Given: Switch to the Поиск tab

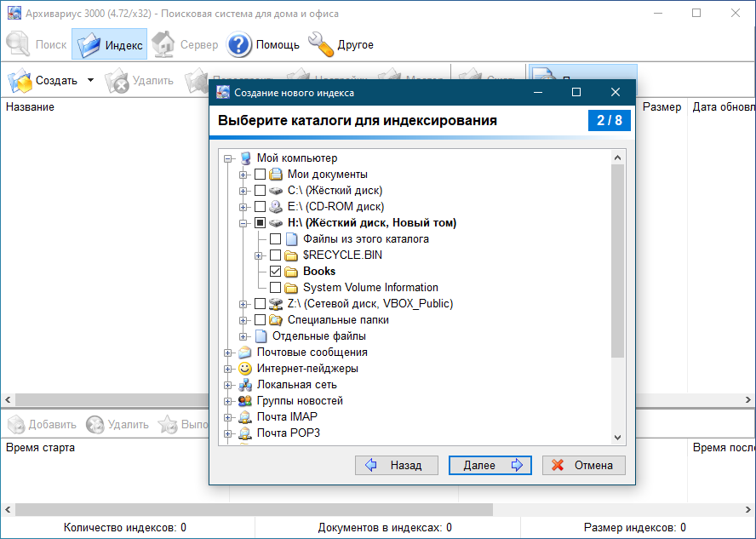Looking at the screenshot, I should [x=36, y=44].
